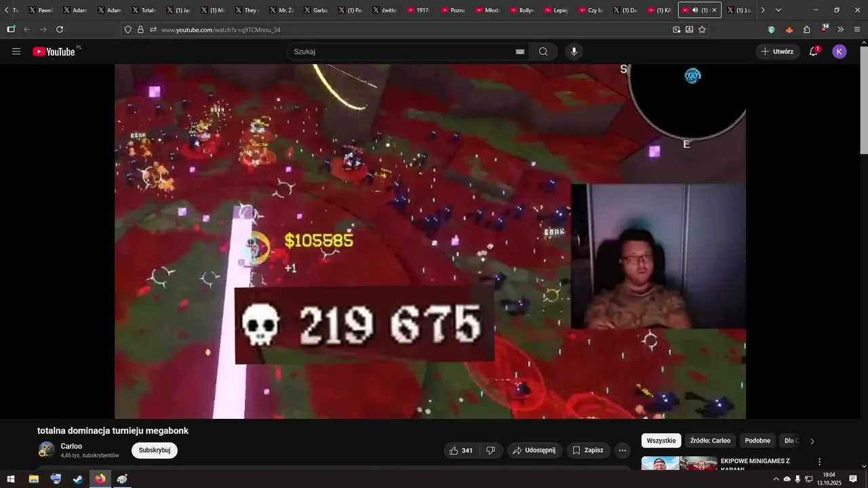868x488 pixels.
Task: List all open tabs dropdown
Action: tap(778, 10)
